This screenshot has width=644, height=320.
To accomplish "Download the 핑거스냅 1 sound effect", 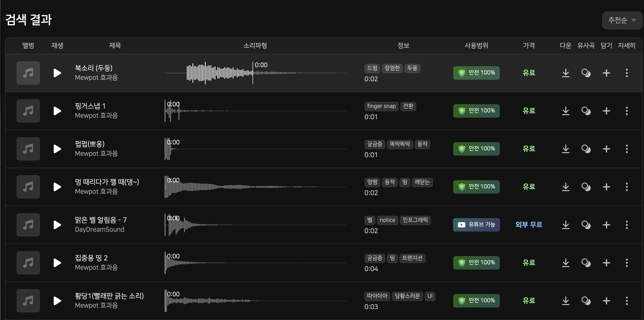I will 566,111.
